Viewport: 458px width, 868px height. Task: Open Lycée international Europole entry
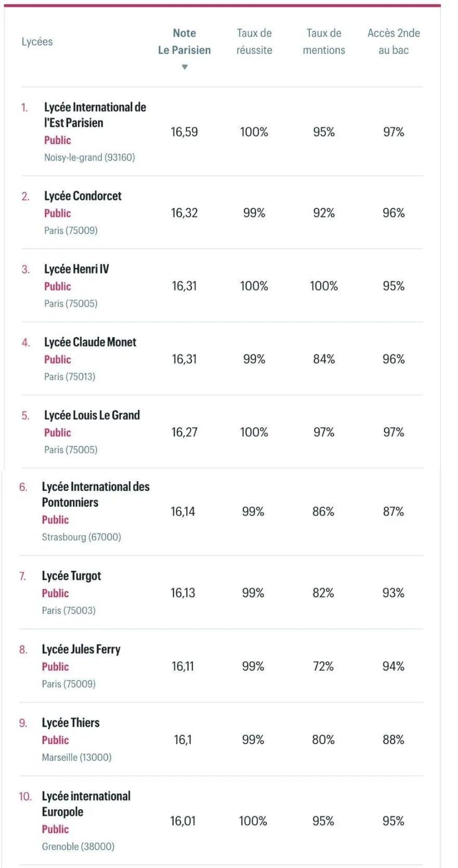click(x=86, y=804)
